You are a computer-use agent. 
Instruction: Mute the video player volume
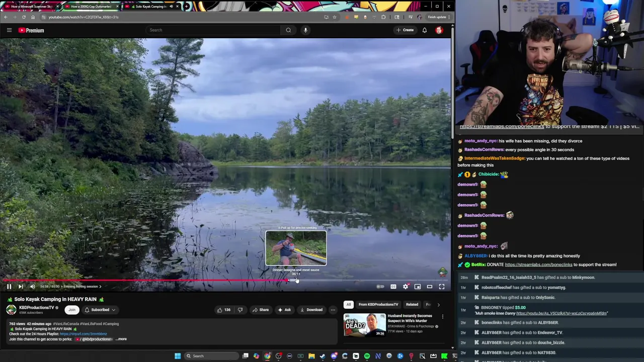click(x=33, y=287)
